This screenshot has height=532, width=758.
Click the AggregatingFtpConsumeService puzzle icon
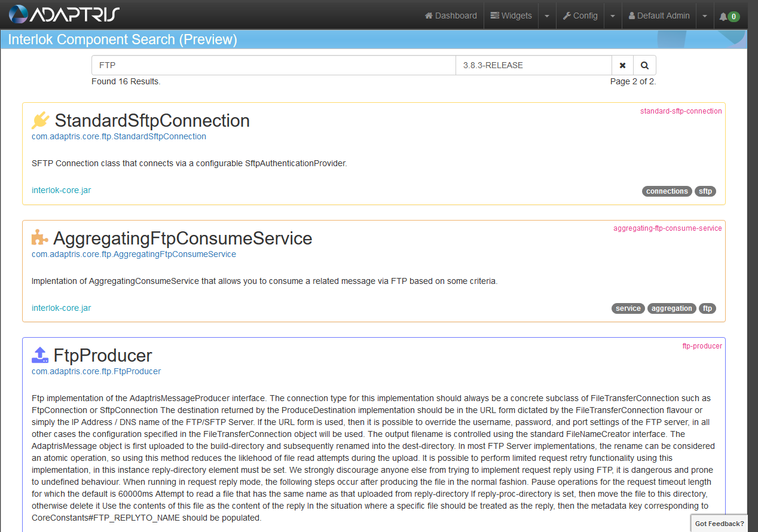(x=40, y=238)
